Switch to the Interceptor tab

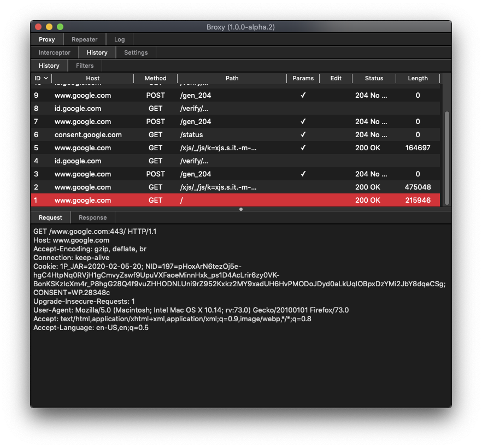55,52
